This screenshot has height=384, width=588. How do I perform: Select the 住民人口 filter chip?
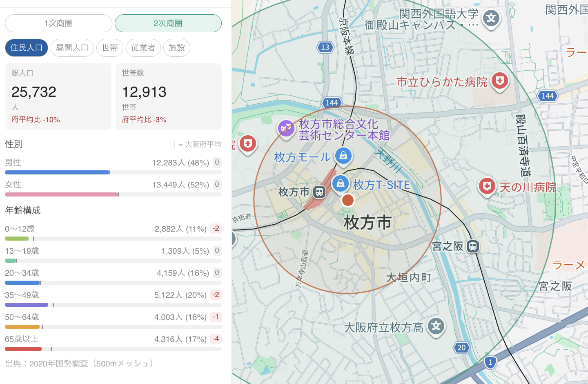(27, 48)
